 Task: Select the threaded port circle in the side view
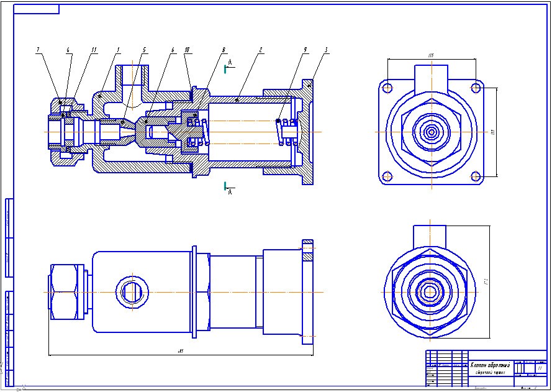132,292
